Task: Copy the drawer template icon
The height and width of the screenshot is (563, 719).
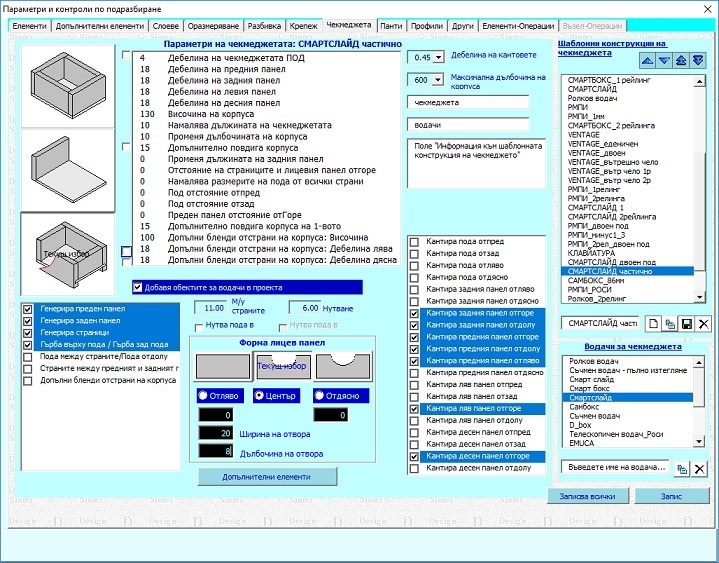Action: point(670,324)
